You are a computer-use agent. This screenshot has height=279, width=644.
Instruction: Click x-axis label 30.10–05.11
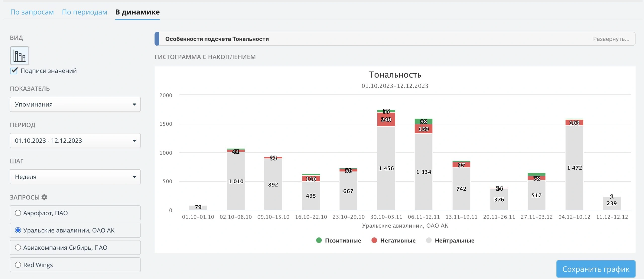(386, 217)
